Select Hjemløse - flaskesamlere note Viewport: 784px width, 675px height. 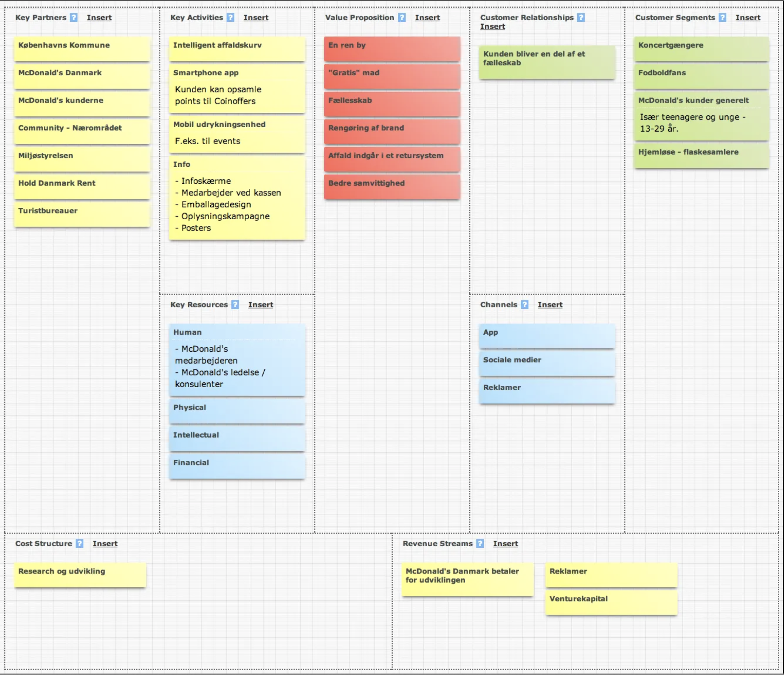coord(702,156)
